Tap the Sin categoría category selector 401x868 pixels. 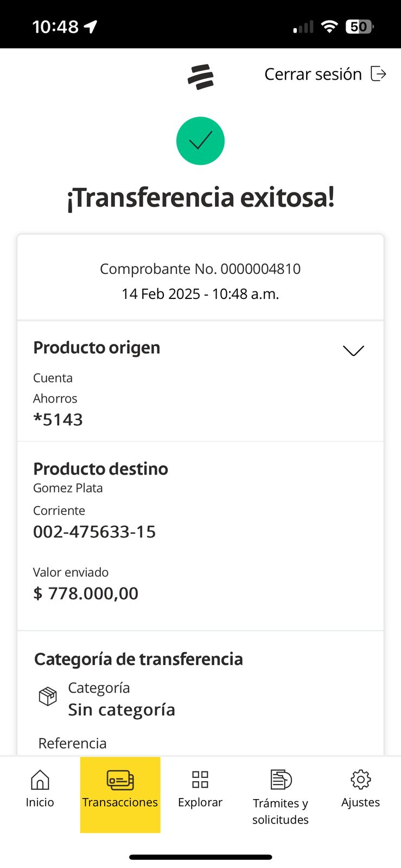122,710
